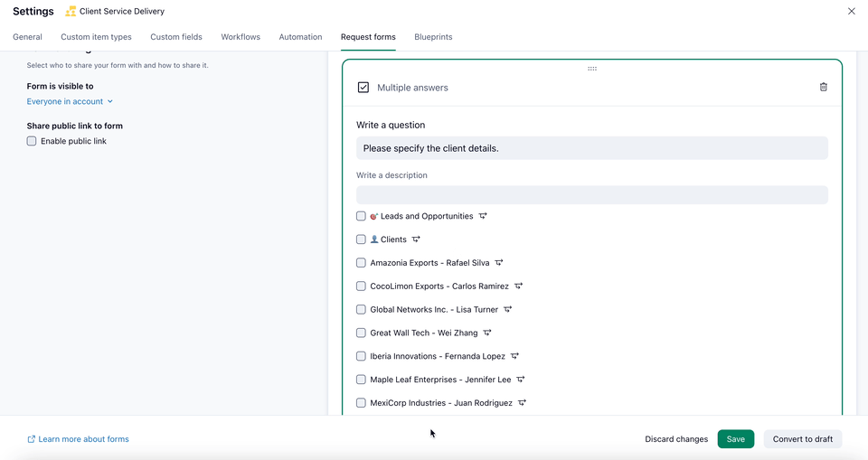
Task: Check the Iberia Innovations - Fernanda Lopez box
Action: [361, 356]
